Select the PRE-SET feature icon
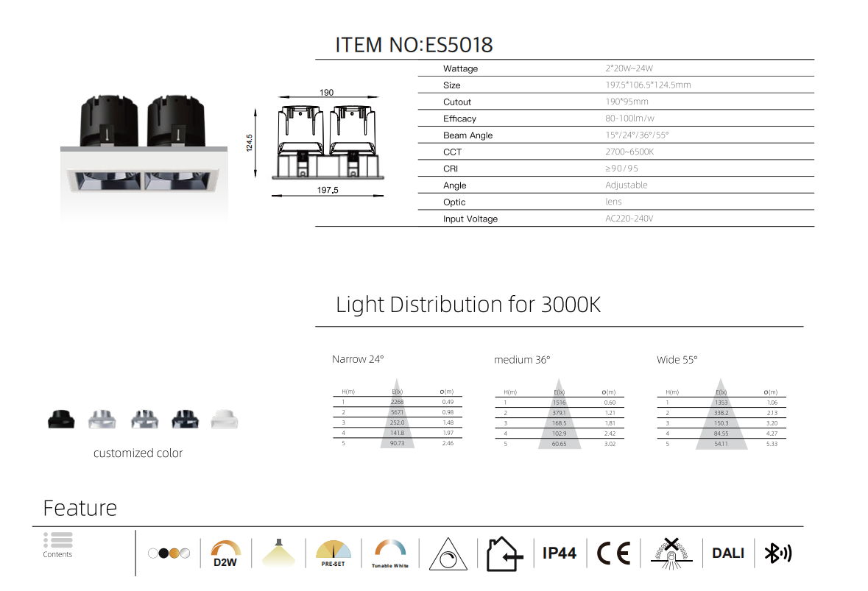The image size is (868, 591). point(334,553)
